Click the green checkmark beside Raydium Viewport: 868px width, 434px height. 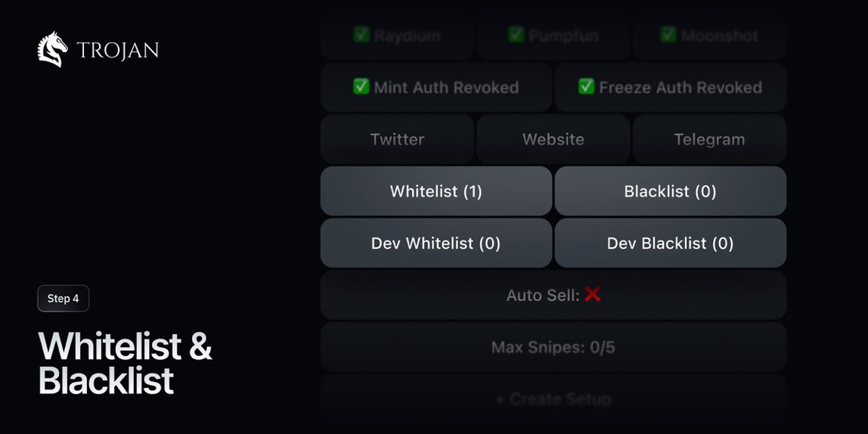click(361, 35)
